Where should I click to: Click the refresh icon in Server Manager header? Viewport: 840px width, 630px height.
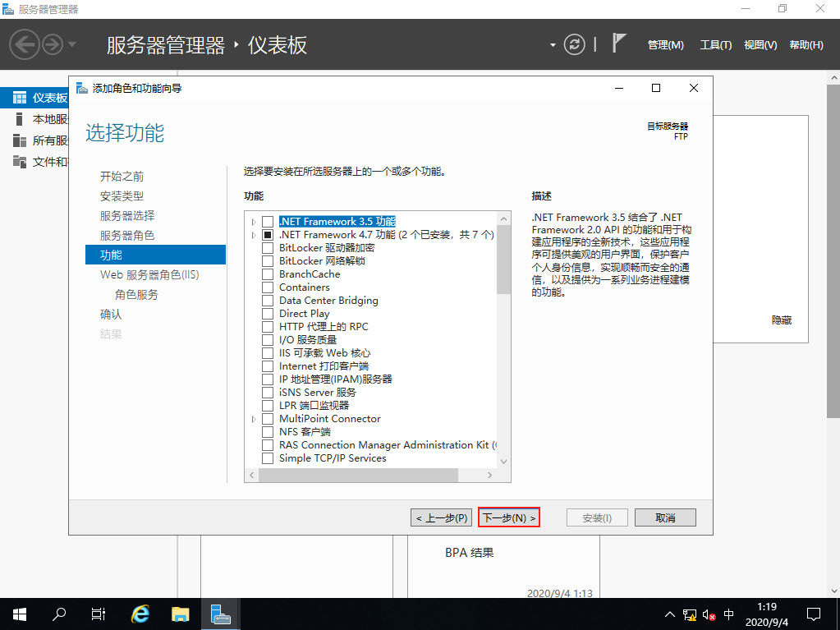pos(574,44)
